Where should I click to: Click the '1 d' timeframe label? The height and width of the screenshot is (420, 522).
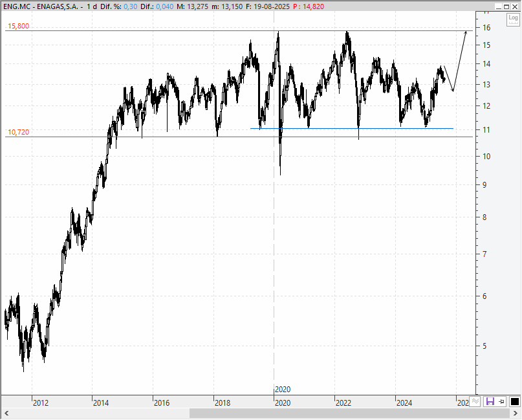click(92, 6)
